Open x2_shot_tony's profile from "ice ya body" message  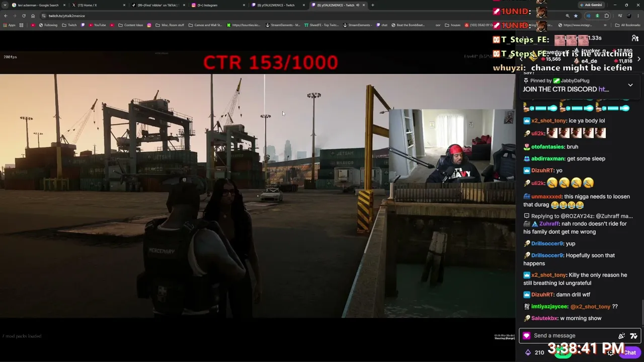tap(549, 121)
